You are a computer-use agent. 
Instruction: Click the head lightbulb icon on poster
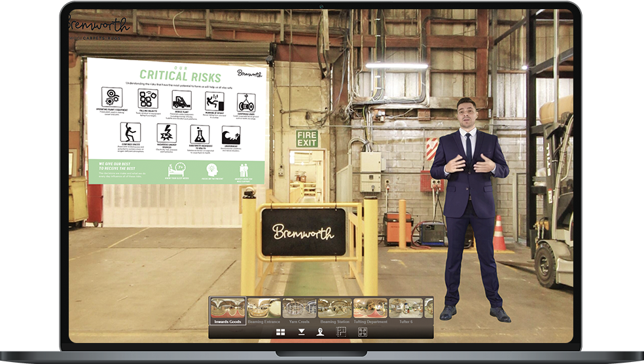point(212,170)
